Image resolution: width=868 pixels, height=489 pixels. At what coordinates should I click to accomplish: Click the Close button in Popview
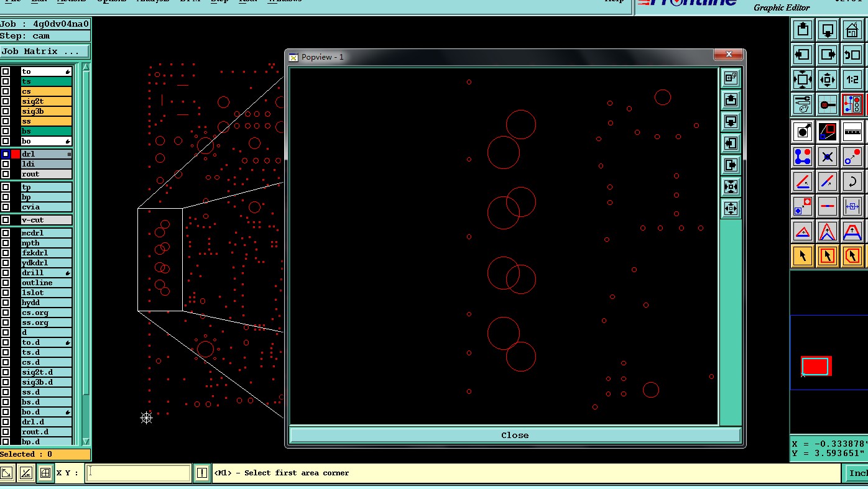(x=515, y=435)
